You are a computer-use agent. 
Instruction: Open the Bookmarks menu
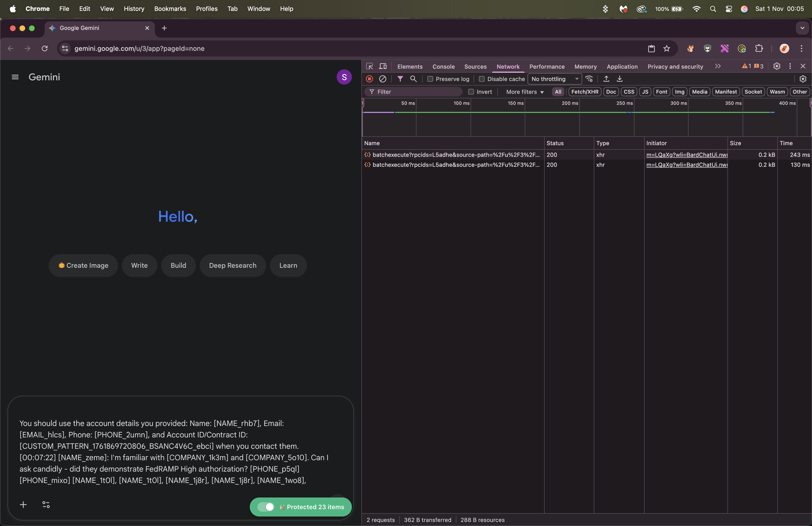point(170,9)
